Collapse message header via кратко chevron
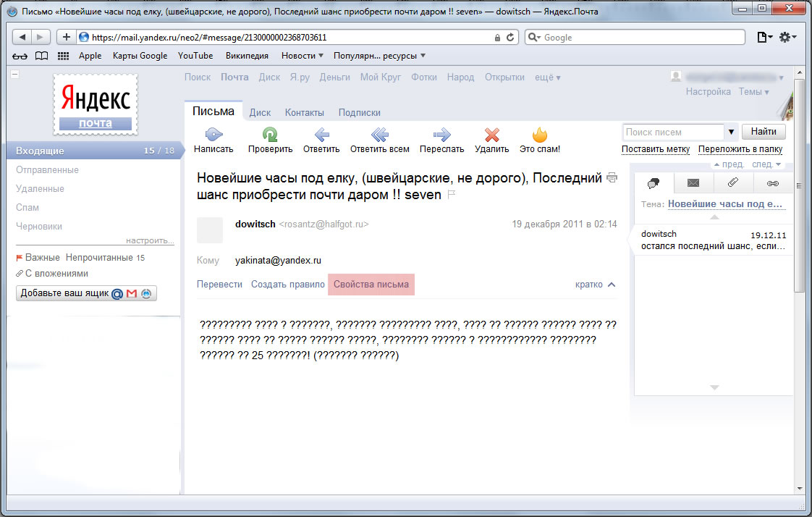Image resolution: width=812 pixels, height=517 pixels. (612, 285)
